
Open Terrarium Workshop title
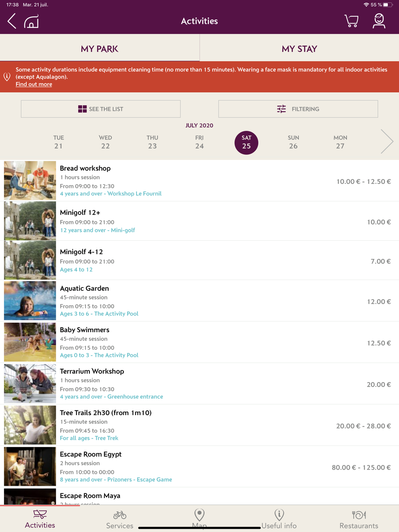92,371
